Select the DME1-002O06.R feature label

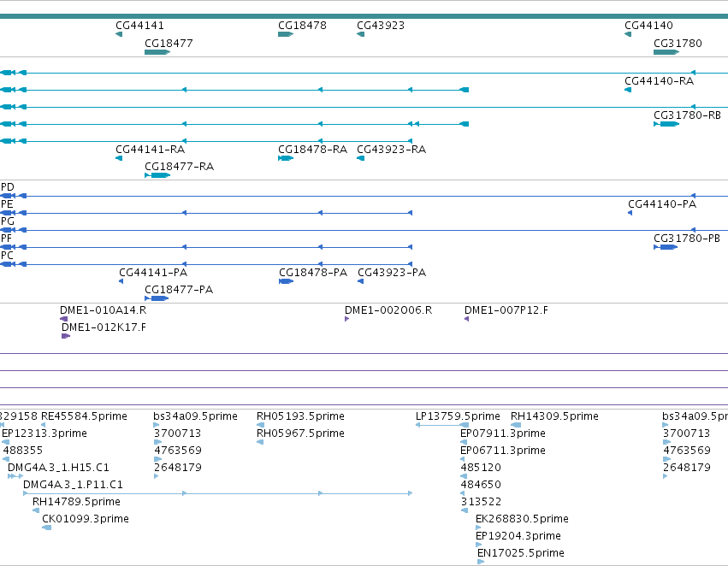pyautogui.click(x=388, y=310)
